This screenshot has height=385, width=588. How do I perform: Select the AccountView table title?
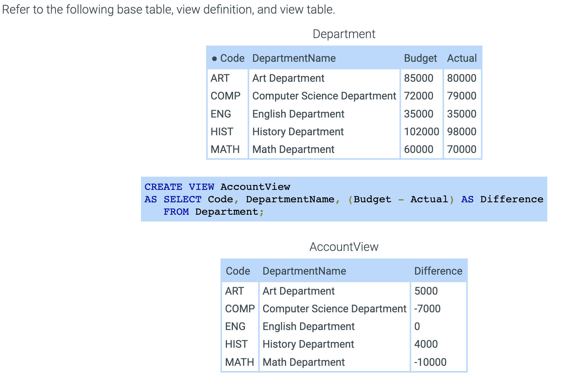[343, 247]
